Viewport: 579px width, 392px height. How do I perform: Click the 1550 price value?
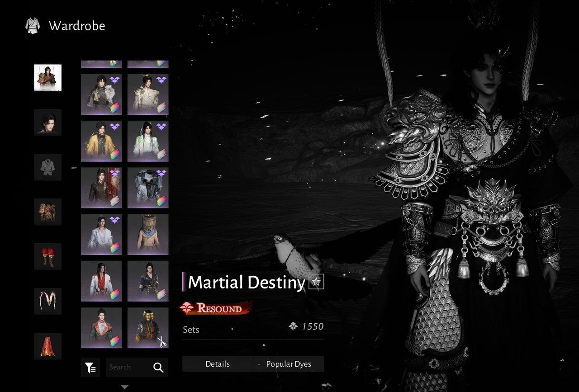[x=313, y=326]
